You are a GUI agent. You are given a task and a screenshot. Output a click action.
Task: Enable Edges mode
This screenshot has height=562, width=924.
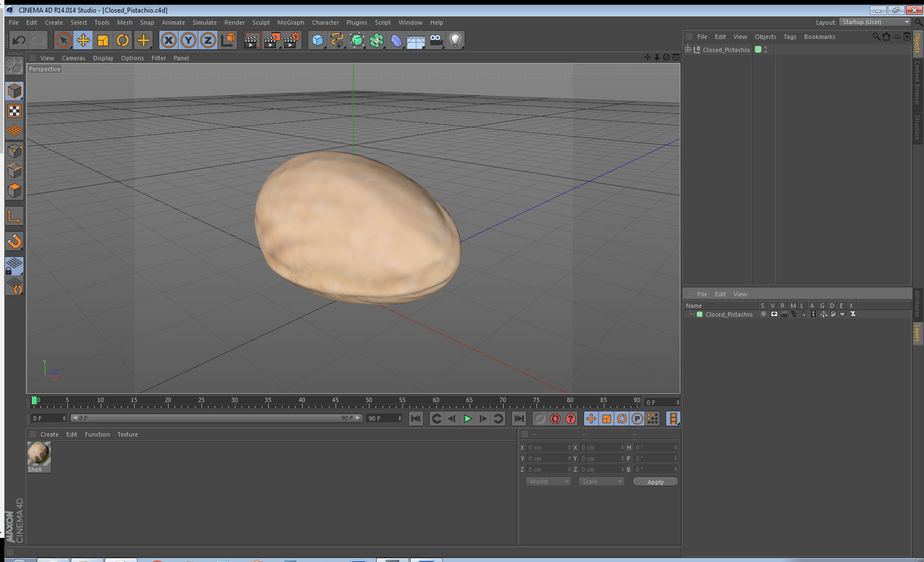click(x=14, y=170)
